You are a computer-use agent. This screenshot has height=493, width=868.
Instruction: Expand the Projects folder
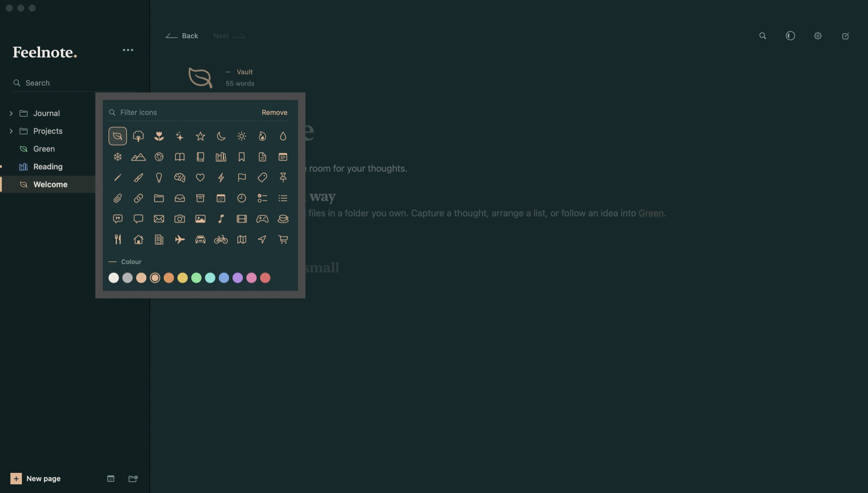coord(11,131)
